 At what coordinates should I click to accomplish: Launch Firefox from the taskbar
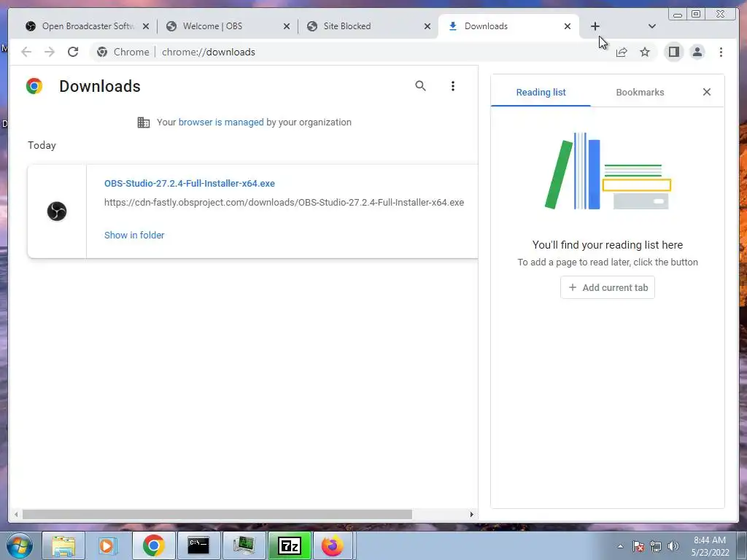(x=333, y=545)
